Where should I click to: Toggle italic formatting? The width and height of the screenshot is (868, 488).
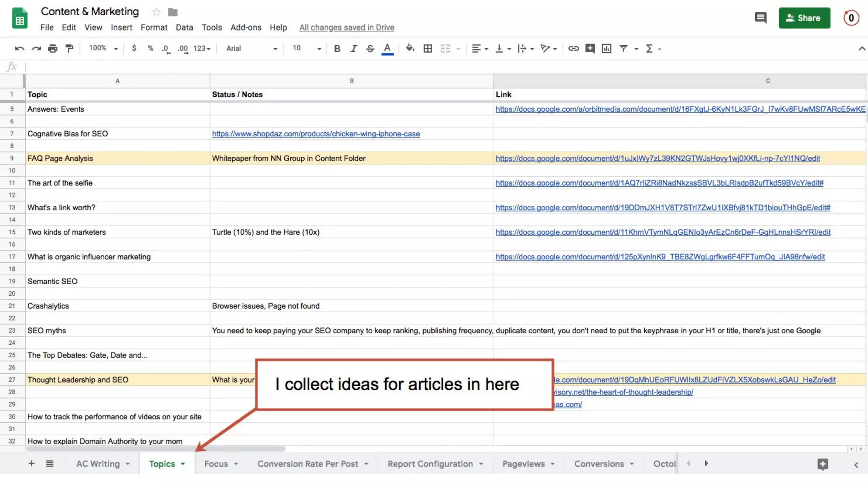point(353,48)
